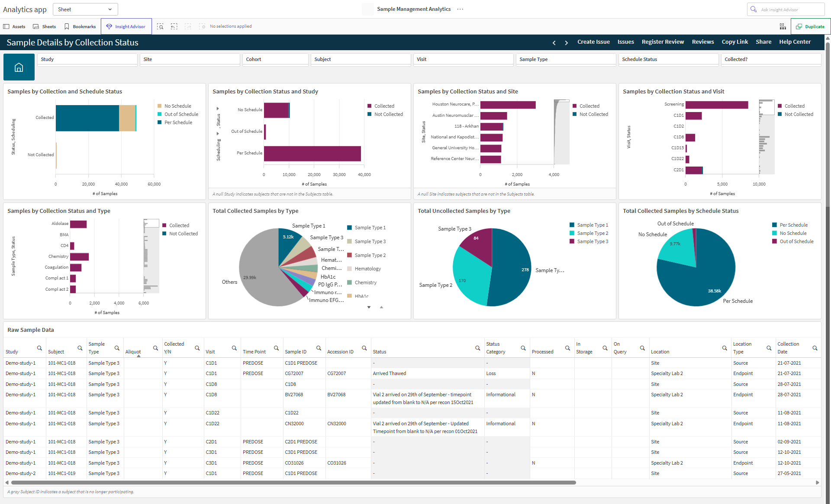
Task: Click Register Review
Action: click(x=663, y=42)
